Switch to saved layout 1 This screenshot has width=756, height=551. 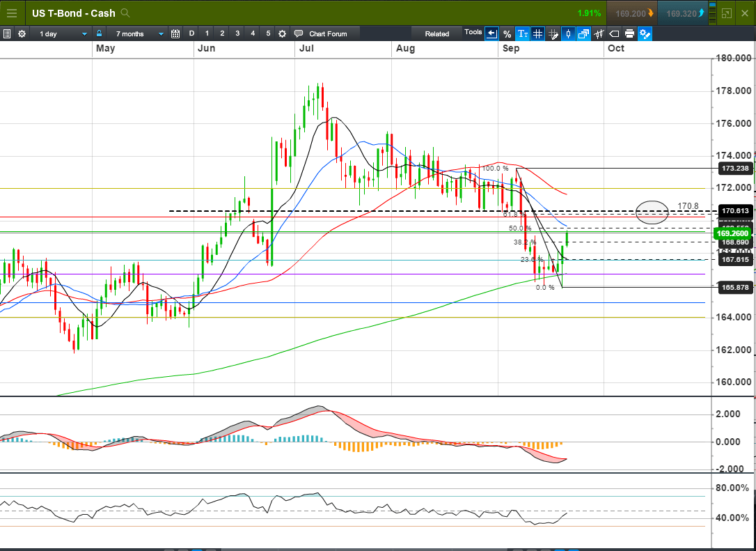[x=207, y=33]
